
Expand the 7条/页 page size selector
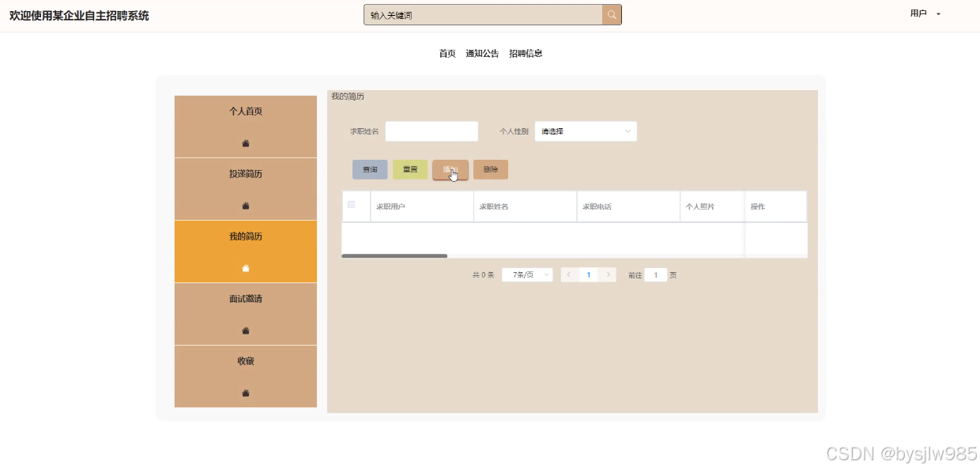pos(527,275)
